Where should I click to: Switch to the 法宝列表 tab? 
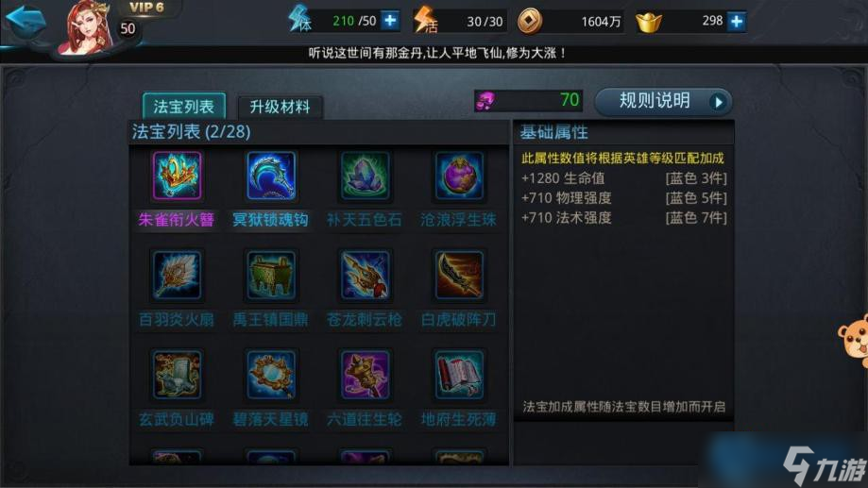coord(184,106)
